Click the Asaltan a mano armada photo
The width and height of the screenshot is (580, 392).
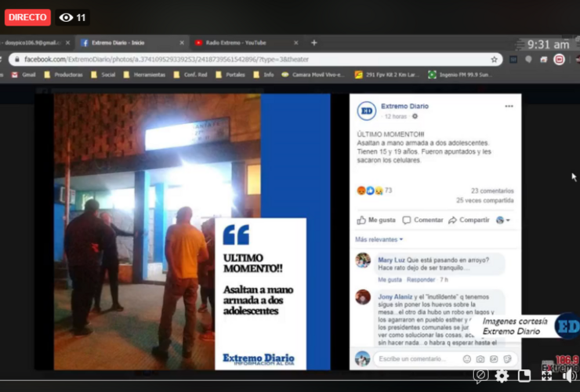tap(192, 232)
